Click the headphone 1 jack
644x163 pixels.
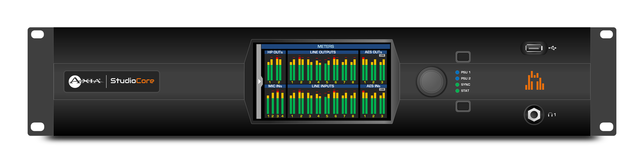534,115
